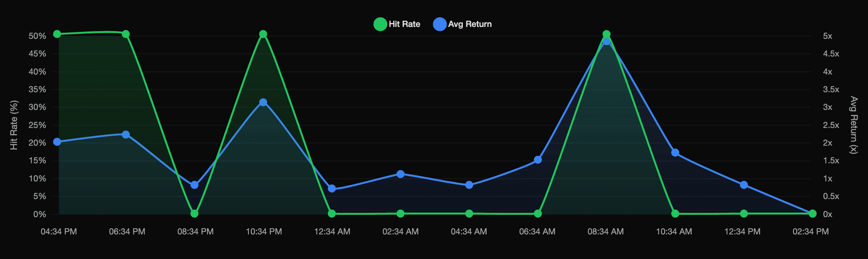This screenshot has height=259, width=868.
Task: Select Avg Return point at 04:34 PM
Action: point(57,142)
